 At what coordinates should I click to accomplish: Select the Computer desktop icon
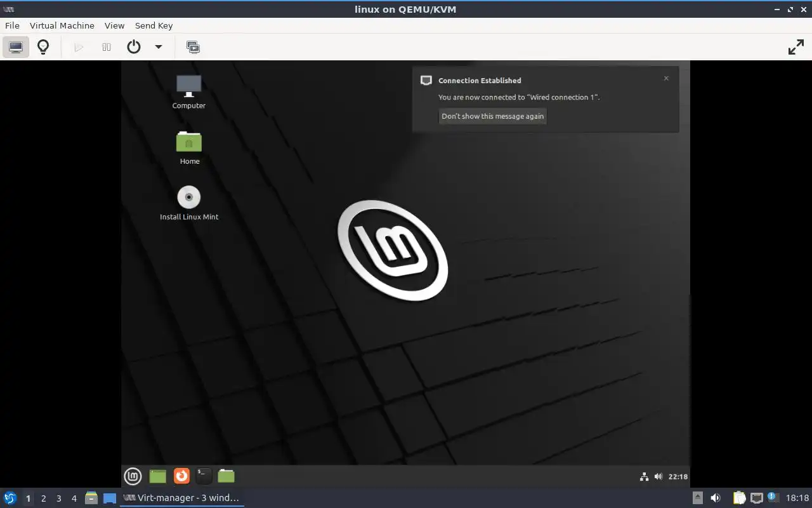(x=189, y=92)
